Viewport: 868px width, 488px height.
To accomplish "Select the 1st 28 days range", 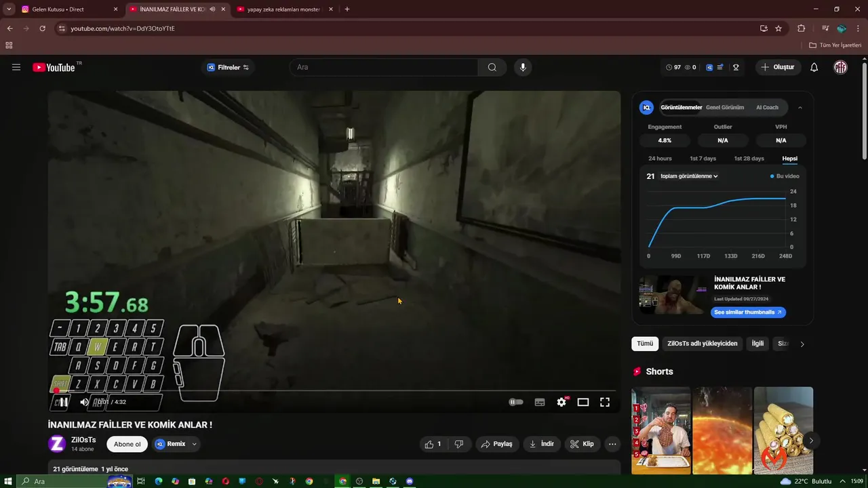I will [x=749, y=159].
